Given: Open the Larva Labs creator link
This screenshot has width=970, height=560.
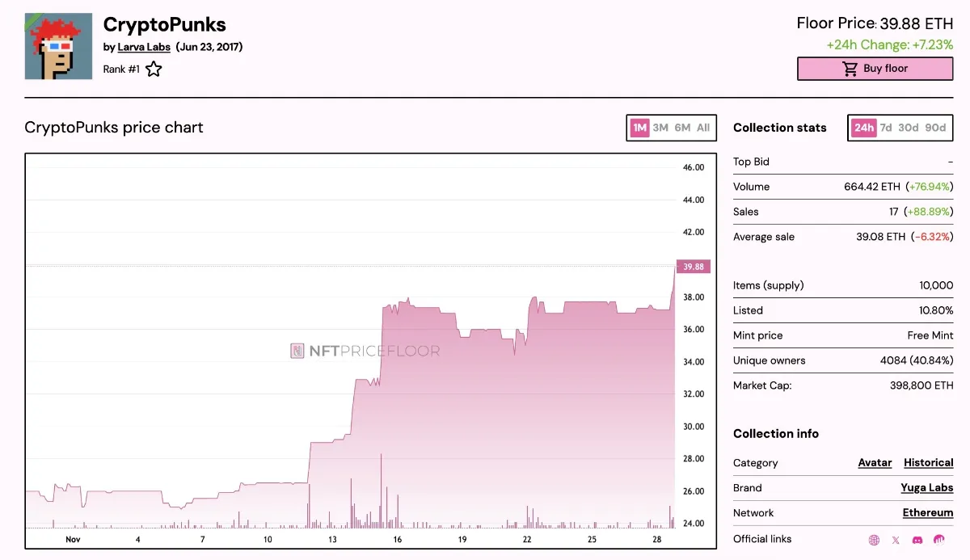Looking at the screenshot, I should (x=144, y=47).
